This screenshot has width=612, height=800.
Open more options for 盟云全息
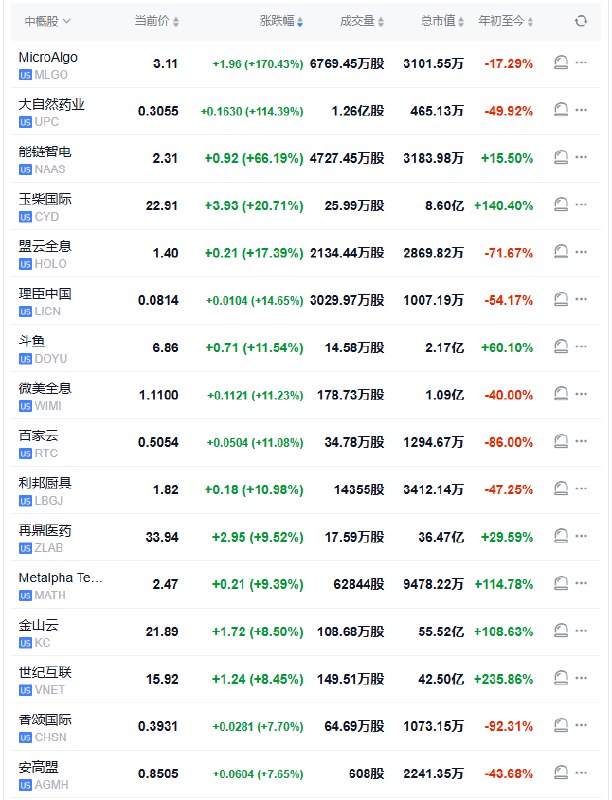click(581, 252)
